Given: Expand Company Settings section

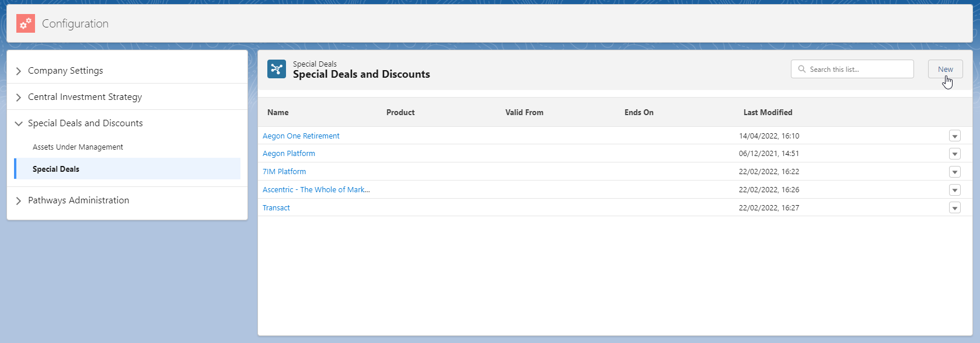Looking at the screenshot, I should point(19,71).
